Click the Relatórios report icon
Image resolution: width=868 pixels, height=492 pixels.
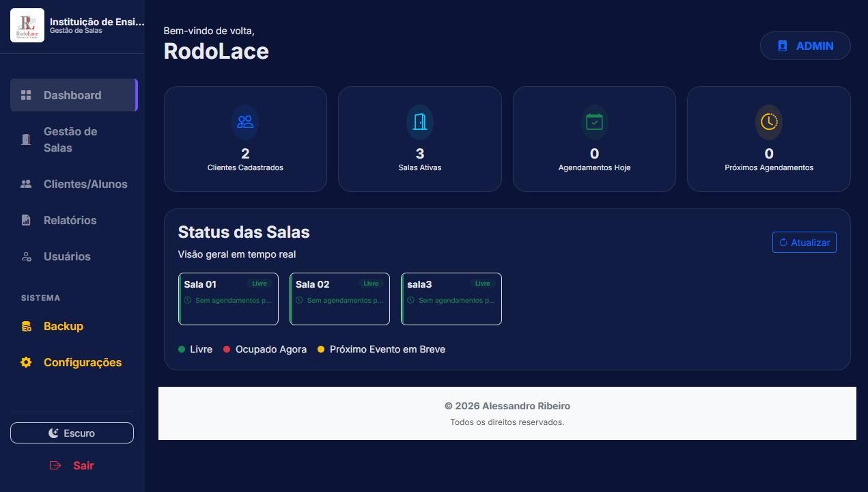tap(25, 220)
